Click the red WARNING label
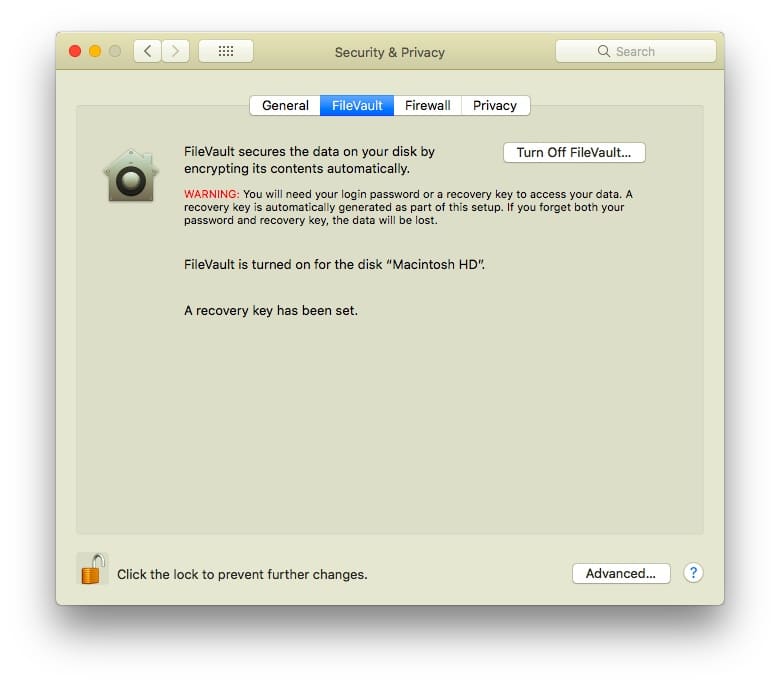The width and height of the screenshot is (780, 685). coord(211,194)
